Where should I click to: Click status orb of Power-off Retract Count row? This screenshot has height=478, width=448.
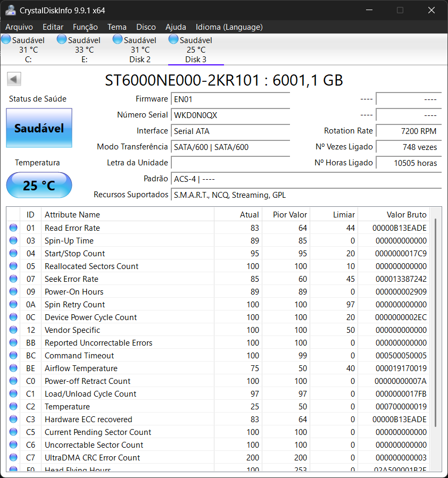click(x=13, y=381)
